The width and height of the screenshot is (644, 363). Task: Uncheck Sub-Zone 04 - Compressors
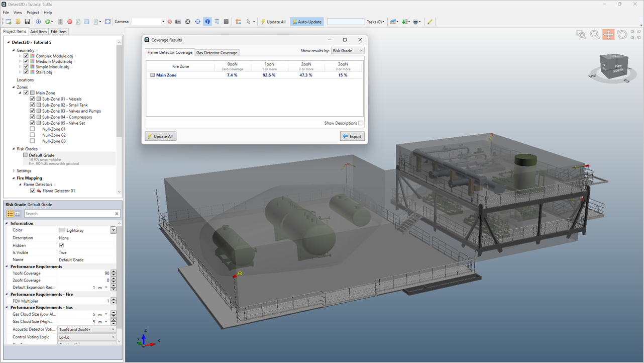(33, 117)
